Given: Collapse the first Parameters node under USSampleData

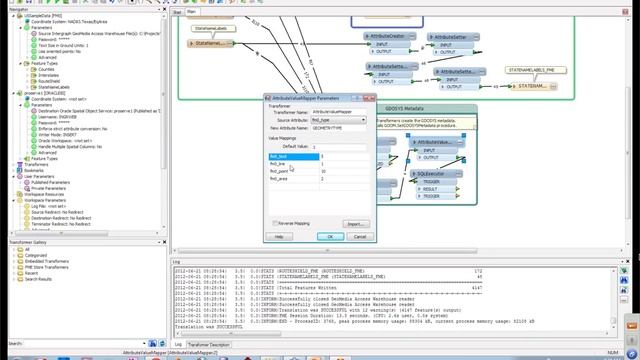Looking at the screenshot, I should (20, 28).
